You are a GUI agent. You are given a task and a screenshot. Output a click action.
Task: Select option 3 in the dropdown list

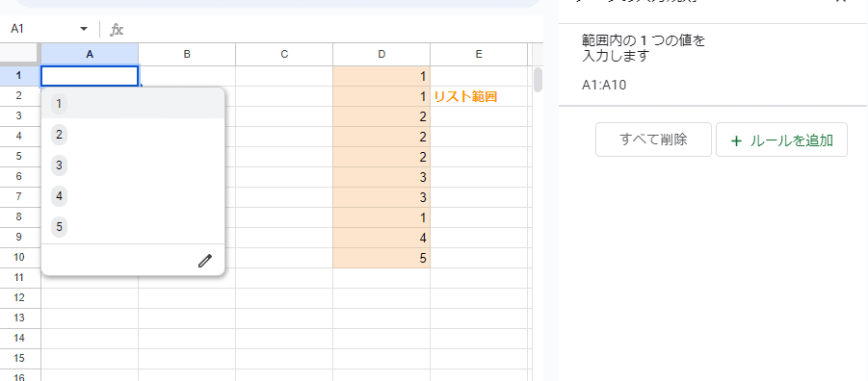[x=133, y=165]
